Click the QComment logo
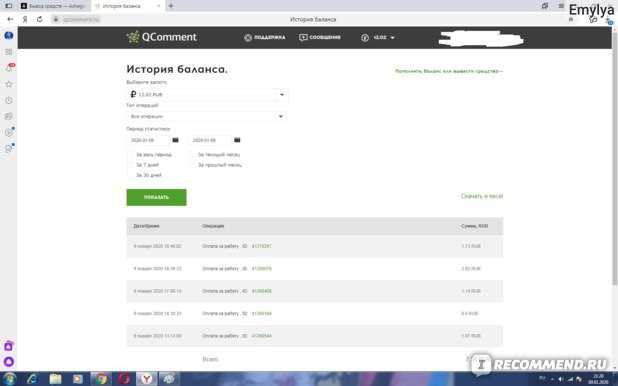618x386 pixels. click(161, 37)
